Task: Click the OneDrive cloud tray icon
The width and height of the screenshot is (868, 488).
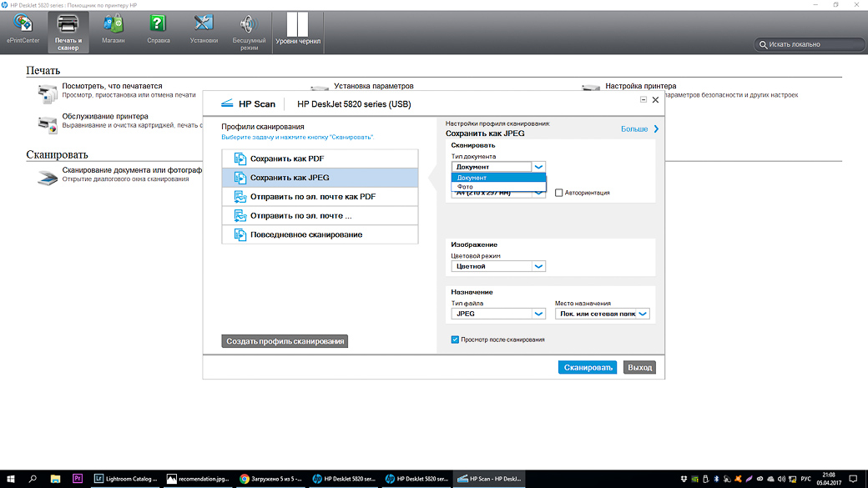Action: [x=770, y=479]
